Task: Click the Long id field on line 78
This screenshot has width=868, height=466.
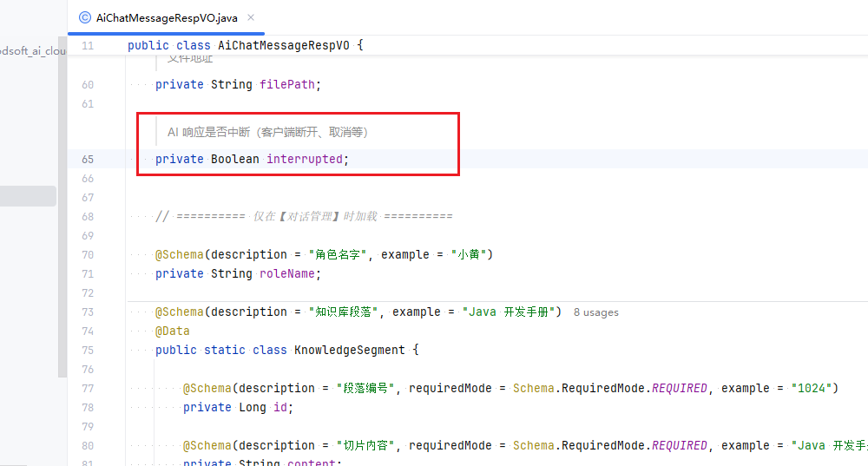Action: pyautogui.click(x=279, y=408)
